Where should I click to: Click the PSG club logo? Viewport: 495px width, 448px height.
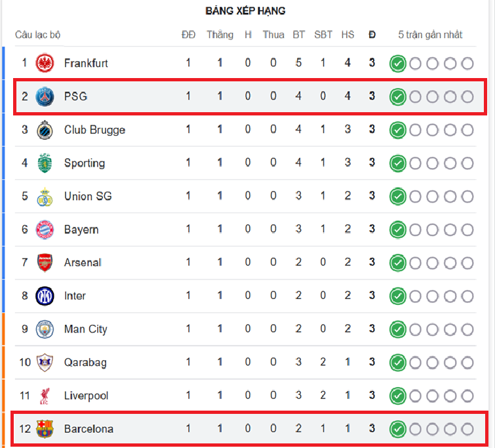(x=45, y=96)
